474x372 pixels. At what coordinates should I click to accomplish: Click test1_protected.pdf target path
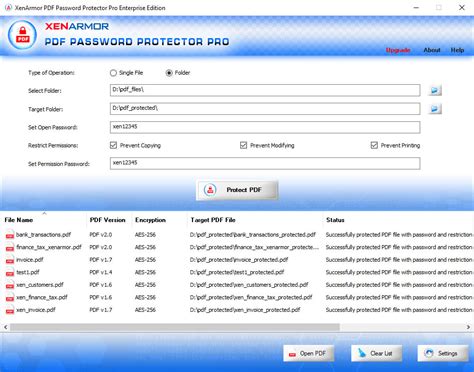click(x=237, y=272)
